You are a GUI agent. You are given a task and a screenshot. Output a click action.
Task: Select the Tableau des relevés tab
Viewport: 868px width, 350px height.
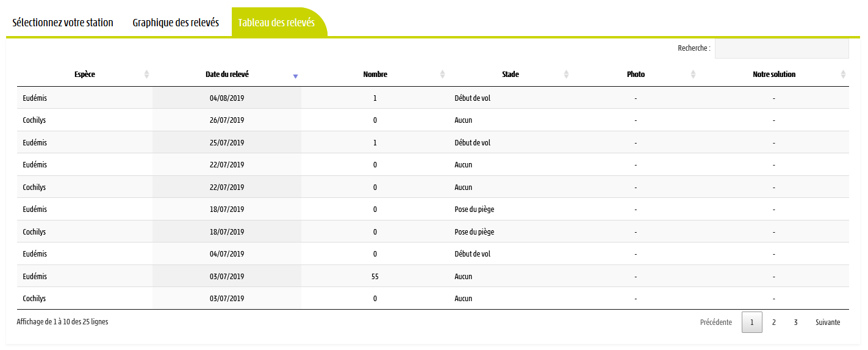point(278,23)
